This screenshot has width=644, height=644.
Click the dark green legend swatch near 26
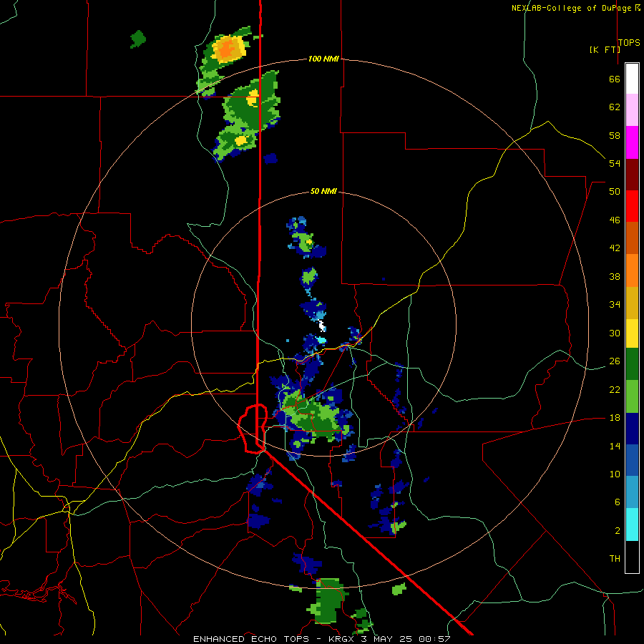[x=632, y=364]
